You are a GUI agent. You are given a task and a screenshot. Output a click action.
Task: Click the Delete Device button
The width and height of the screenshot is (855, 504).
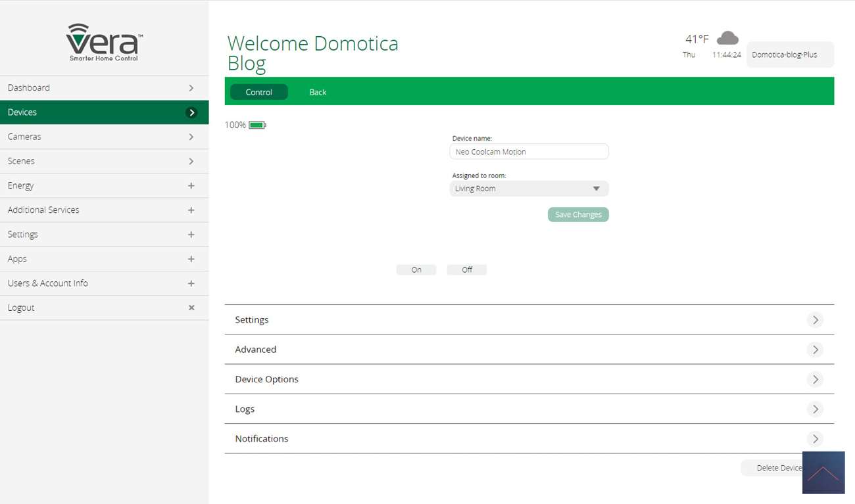(772, 468)
